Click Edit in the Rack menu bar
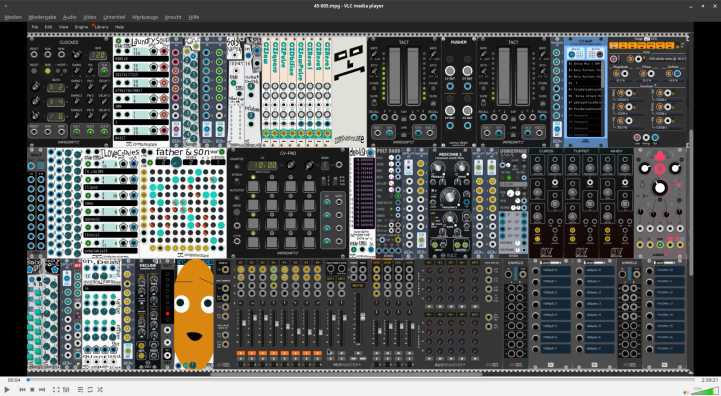This screenshot has width=721, height=396. point(48,27)
